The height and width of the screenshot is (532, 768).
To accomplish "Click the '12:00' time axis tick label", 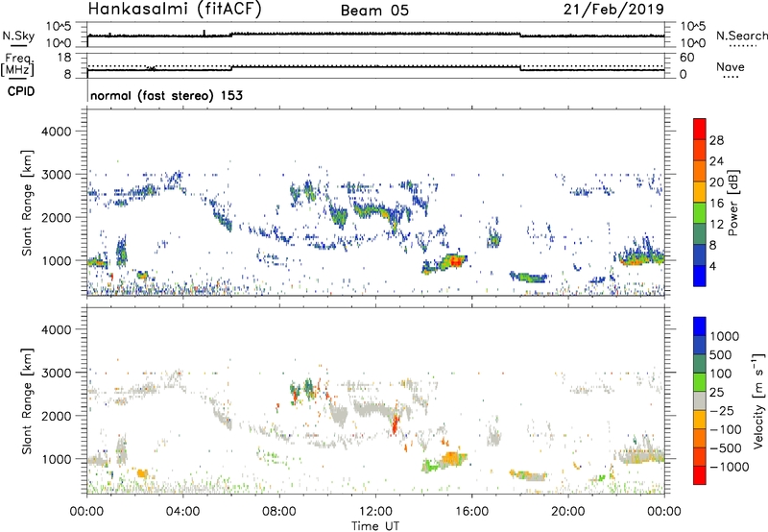I will point(375,512).
